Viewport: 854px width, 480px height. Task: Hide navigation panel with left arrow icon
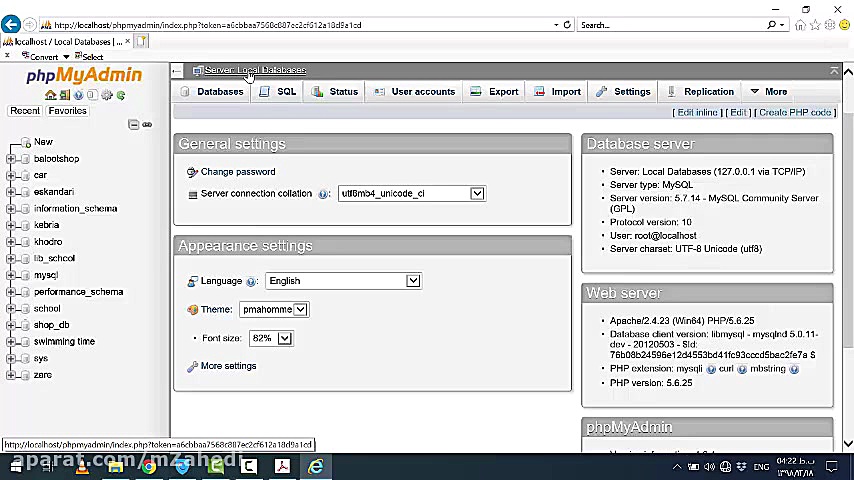click(177, 70)
